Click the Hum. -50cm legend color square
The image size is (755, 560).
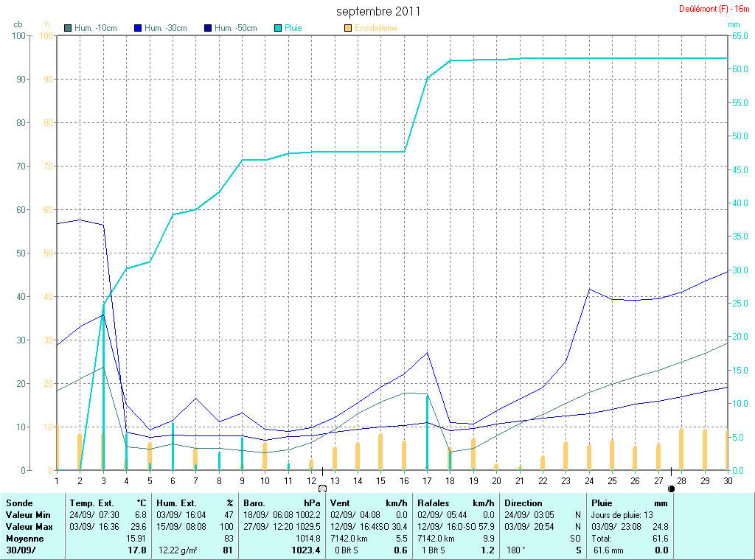(x=209, y=28)
